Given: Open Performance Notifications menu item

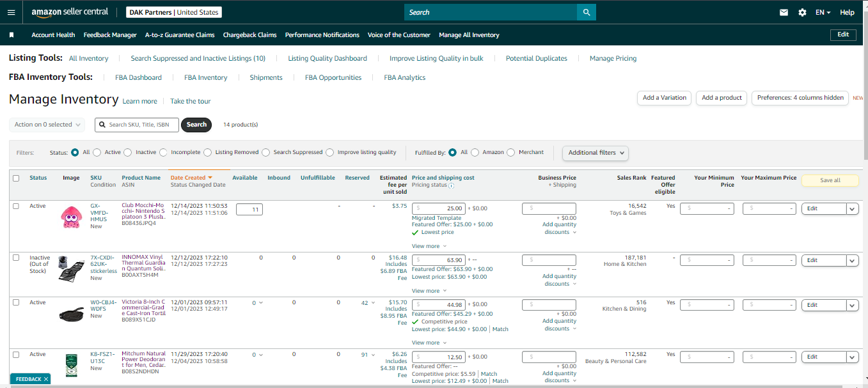Looking at the screenshot, I should 322,35.
